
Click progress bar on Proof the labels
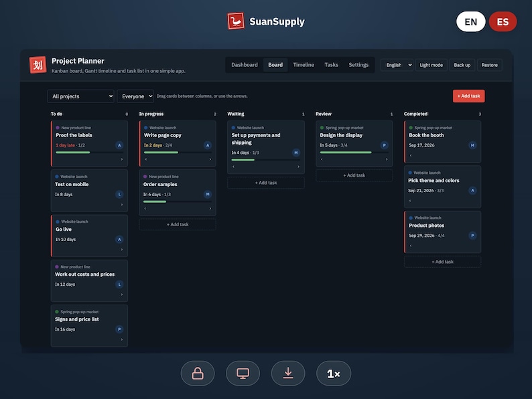tap(89, 153)
